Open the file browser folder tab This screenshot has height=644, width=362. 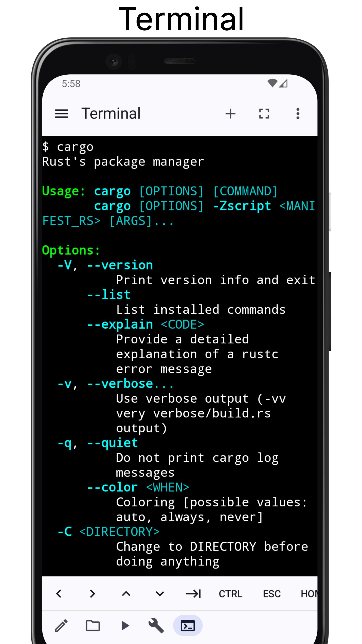click(x=93, y=626)
